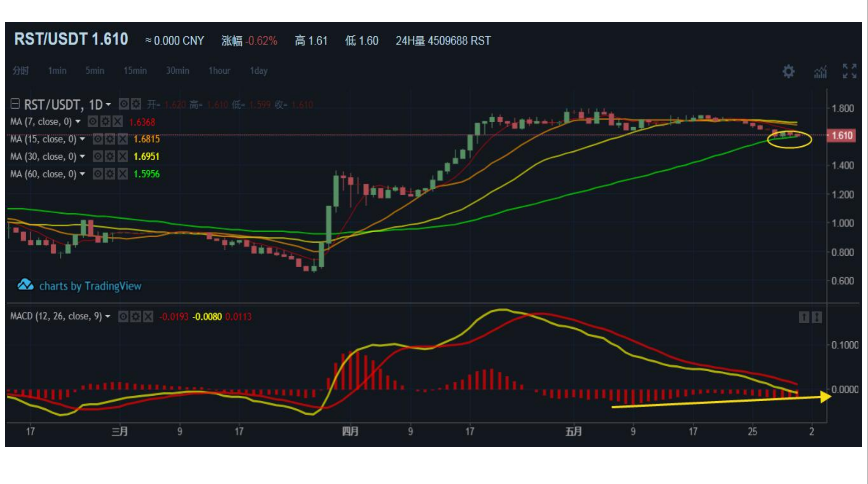Open the MACD (12, 26, close, 9) dropdown arrow
Viewport: 868px width, 484px height.
pyautogui.click(x=108, y=316)
